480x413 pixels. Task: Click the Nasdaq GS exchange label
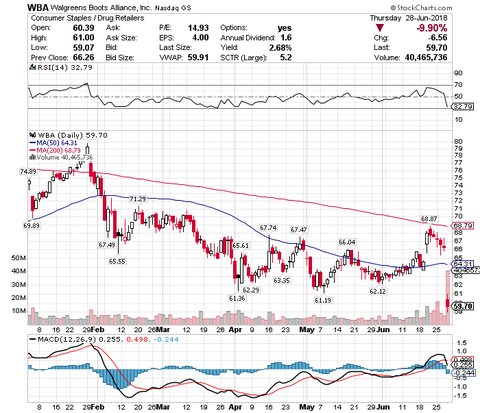tap(173, 8)
